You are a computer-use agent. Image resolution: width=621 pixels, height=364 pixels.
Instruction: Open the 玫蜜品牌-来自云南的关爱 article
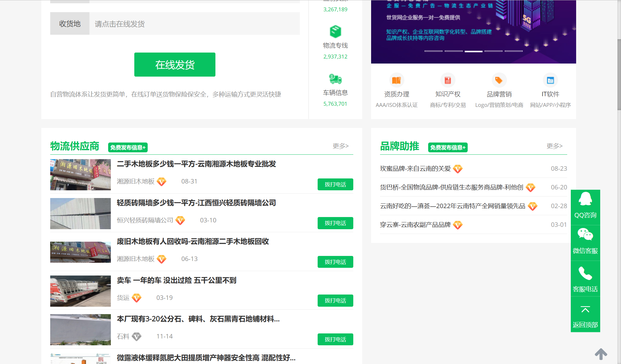416,168
